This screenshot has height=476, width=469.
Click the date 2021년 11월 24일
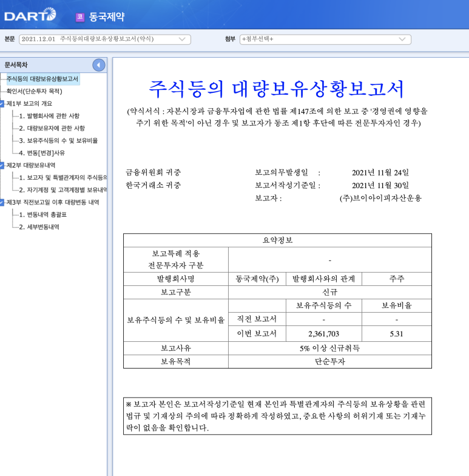[380, 172]
